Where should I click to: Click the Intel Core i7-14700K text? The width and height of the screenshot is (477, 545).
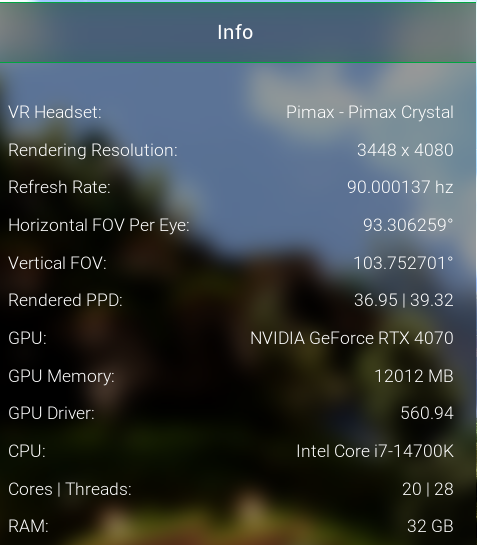point(375,452)
